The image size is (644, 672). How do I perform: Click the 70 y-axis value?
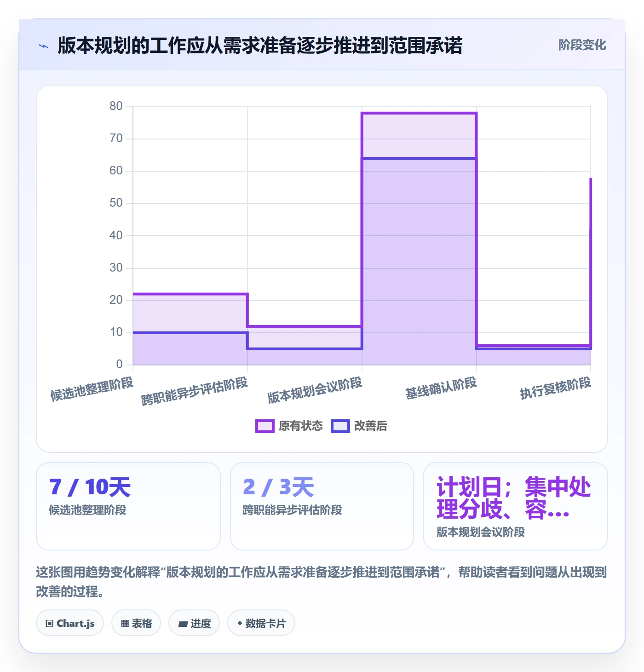coord(116,139)
